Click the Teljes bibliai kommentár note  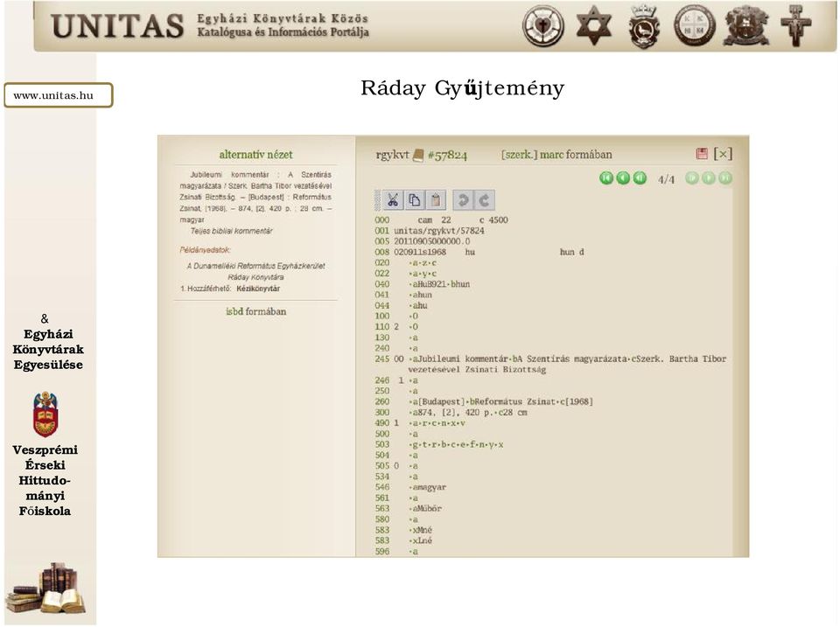pos(231,232)
